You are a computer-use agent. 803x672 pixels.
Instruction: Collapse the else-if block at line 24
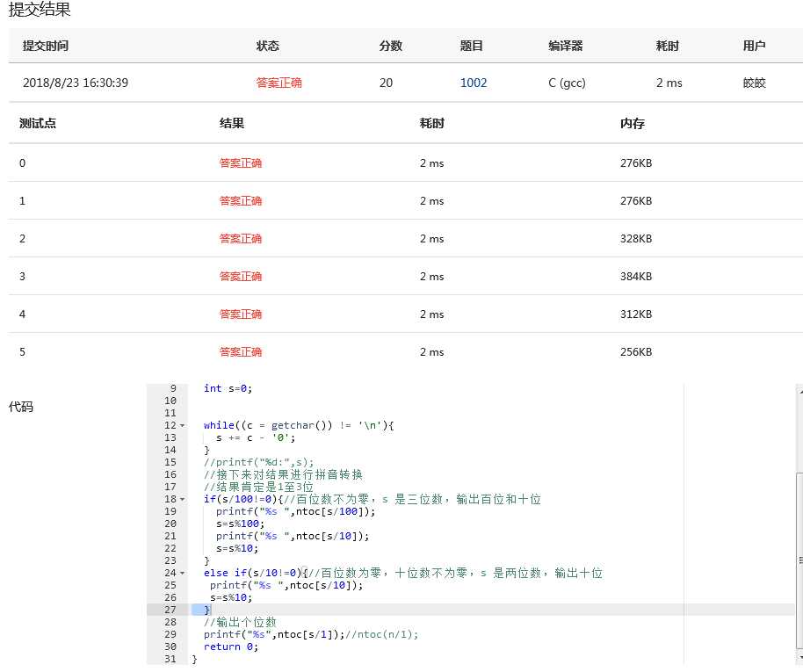tap(183, 573)
